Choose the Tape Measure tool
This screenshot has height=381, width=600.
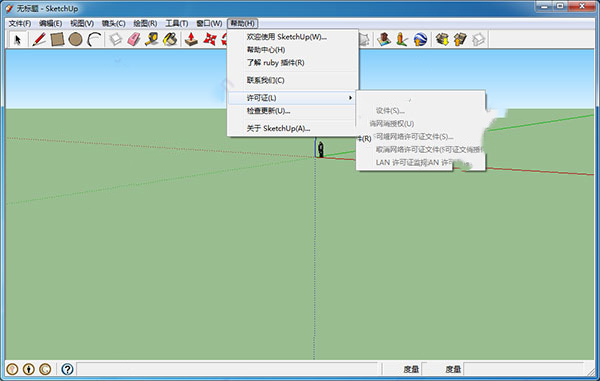pos(152,39)
